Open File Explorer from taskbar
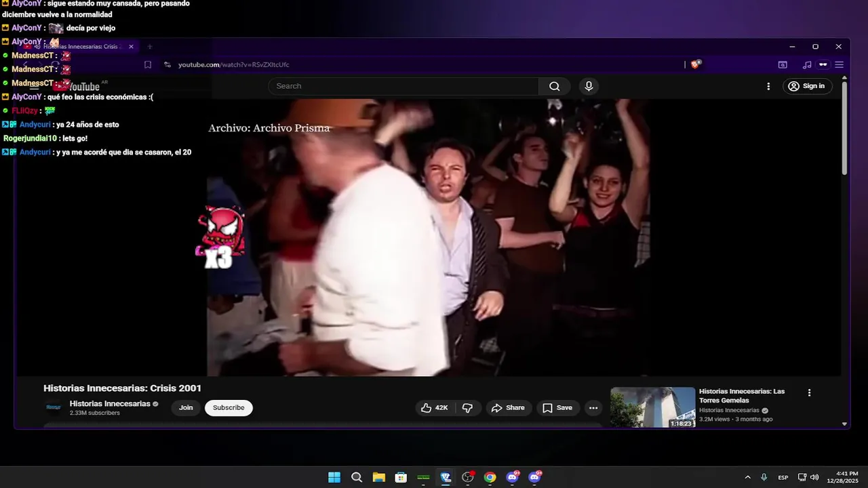868x488 pixels. pyautogui.click(x=378, y=477)
